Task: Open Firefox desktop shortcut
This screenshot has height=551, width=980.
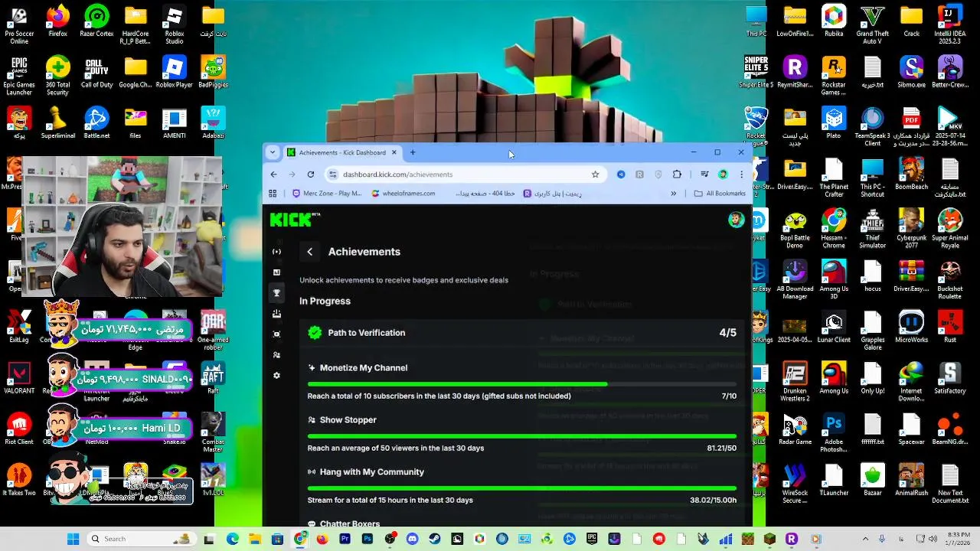Action: coord(57,21)
